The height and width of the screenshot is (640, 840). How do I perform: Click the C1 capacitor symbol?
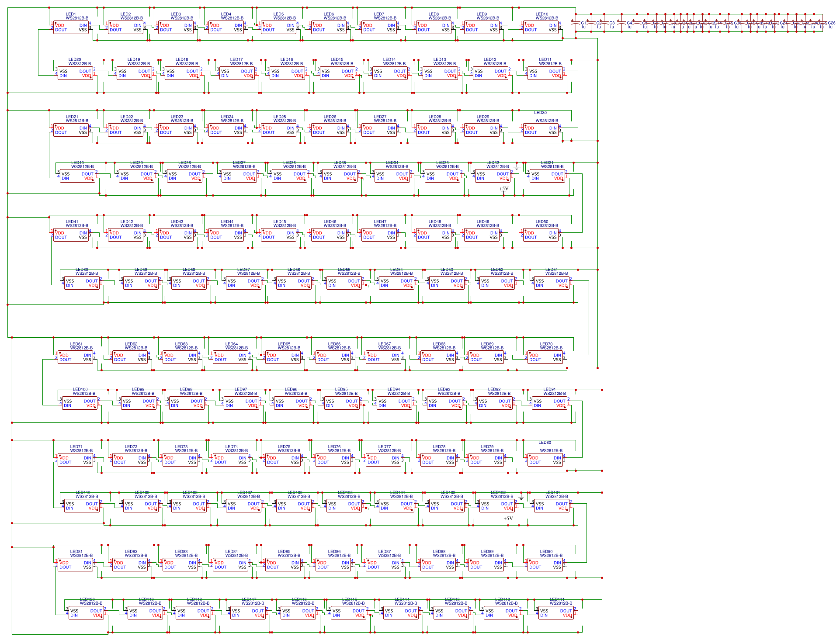(576, 23)
